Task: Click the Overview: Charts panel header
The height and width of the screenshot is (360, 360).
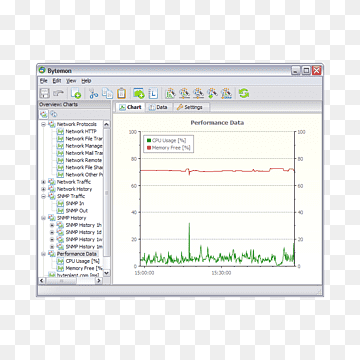Action: [74, 104]
